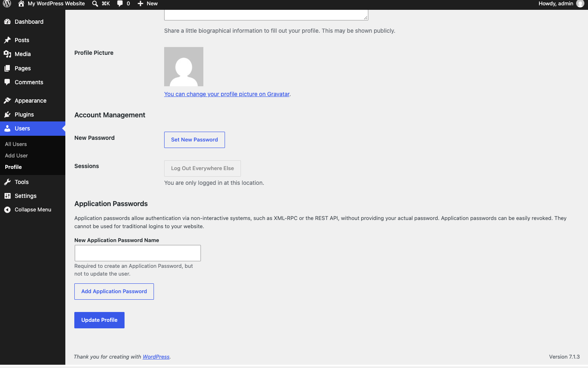588x368 pixels.
Task: Click the Sessions row label
Action: coord(87,166)
